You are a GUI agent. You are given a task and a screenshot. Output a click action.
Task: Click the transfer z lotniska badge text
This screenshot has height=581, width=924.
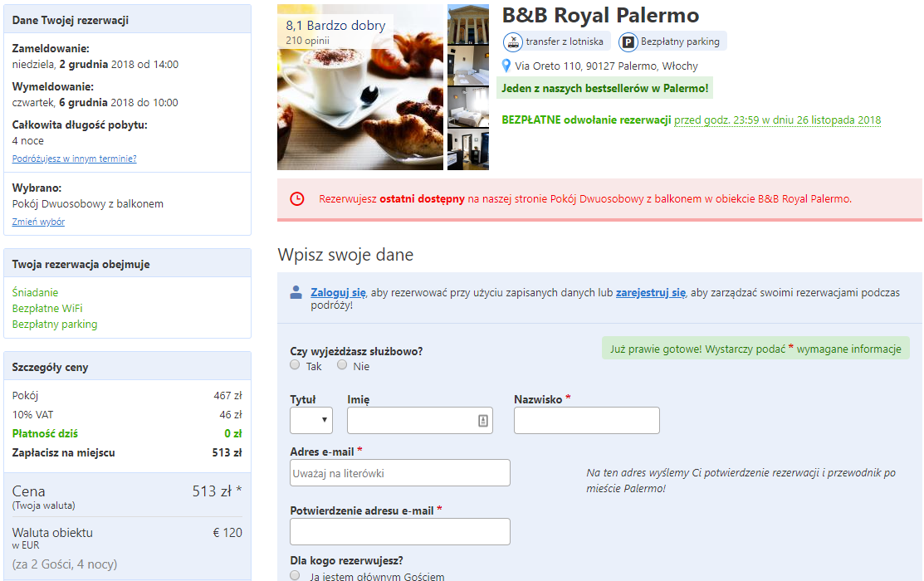(x=565, y=41)
